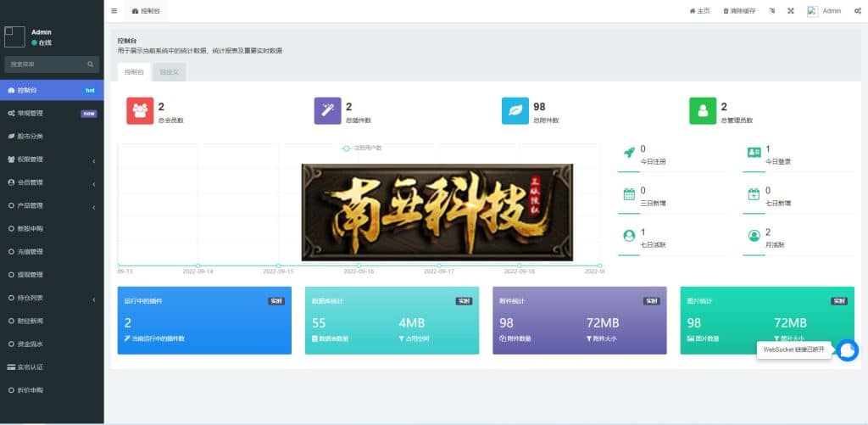Click the ID card icon for 今日登录

point(754,153)
